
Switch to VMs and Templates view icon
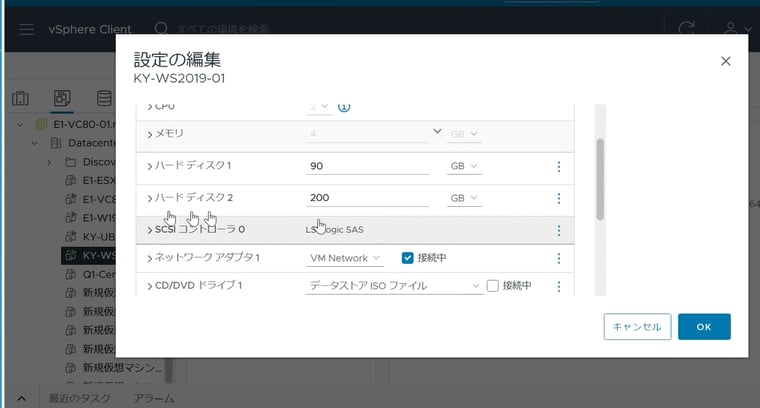coord(62,98)
